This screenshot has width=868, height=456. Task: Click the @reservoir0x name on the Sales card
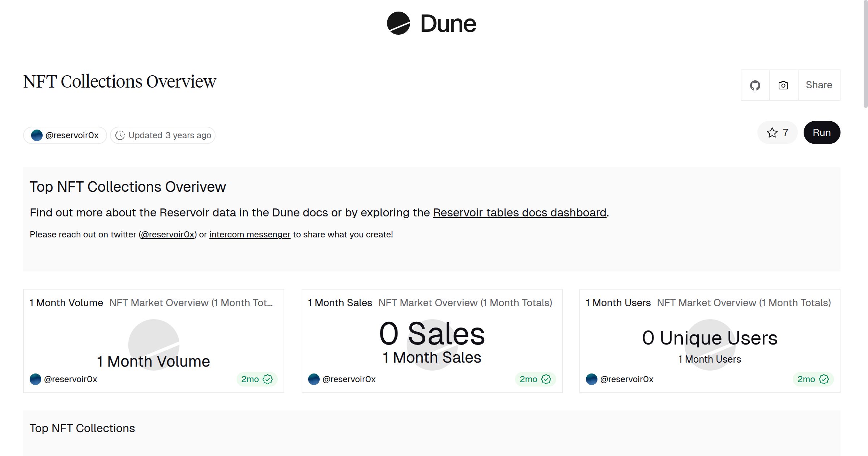tap(349, 379)
